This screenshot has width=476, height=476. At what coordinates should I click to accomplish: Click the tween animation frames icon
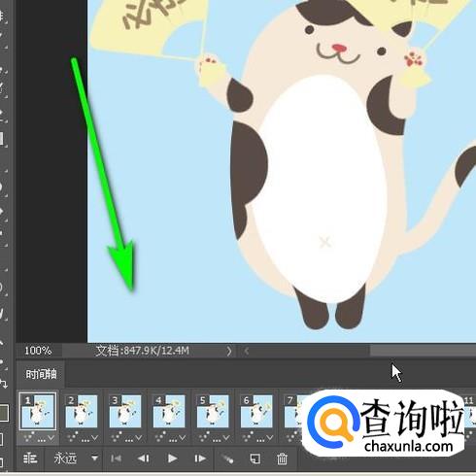[227, 459]
